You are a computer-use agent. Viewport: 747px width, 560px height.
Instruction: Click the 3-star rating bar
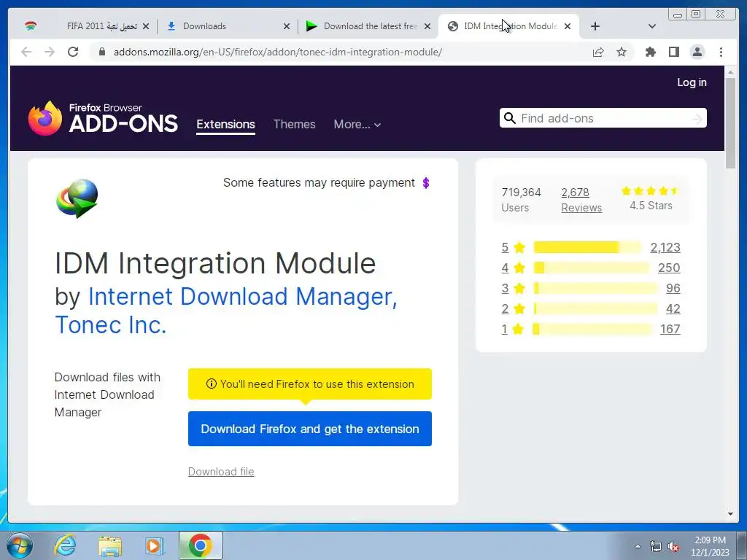(595, 288)
